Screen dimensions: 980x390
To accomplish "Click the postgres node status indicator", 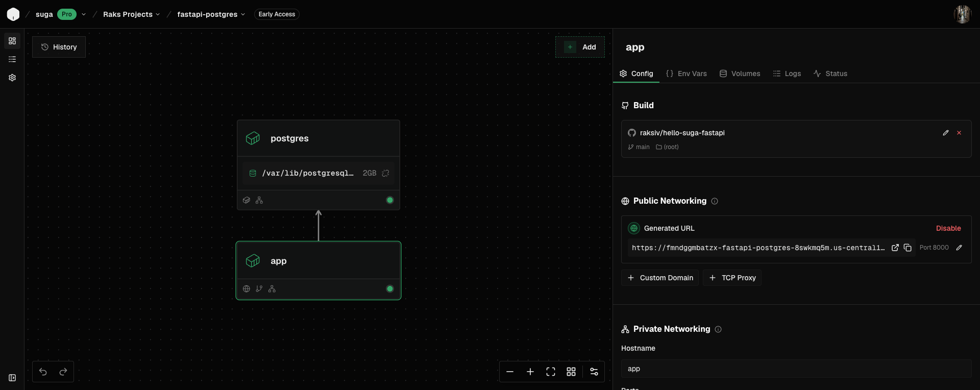I will coord(390,200).
